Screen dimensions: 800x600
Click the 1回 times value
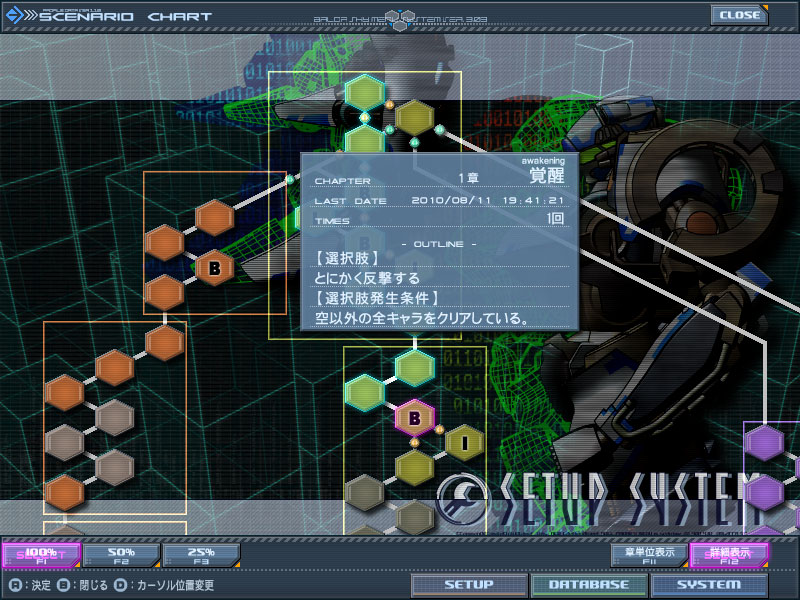[x=555, y=219]
